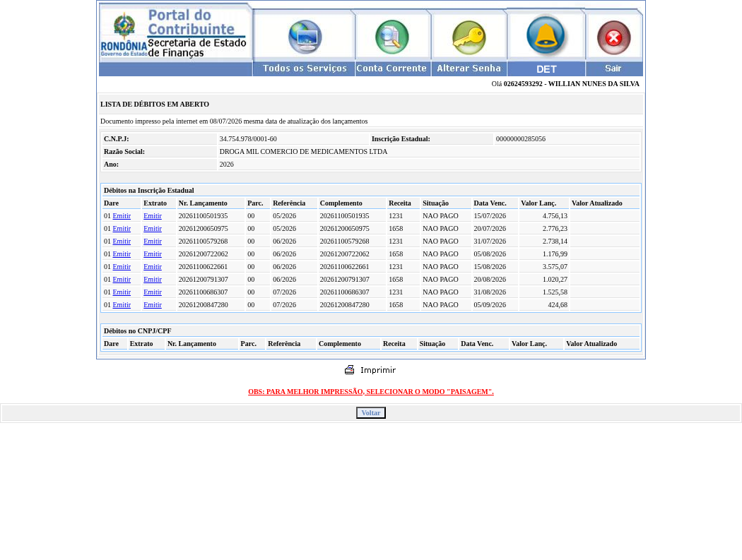
Task: Select the Alterar Senha menu label
Action: [x=469, y=68]
